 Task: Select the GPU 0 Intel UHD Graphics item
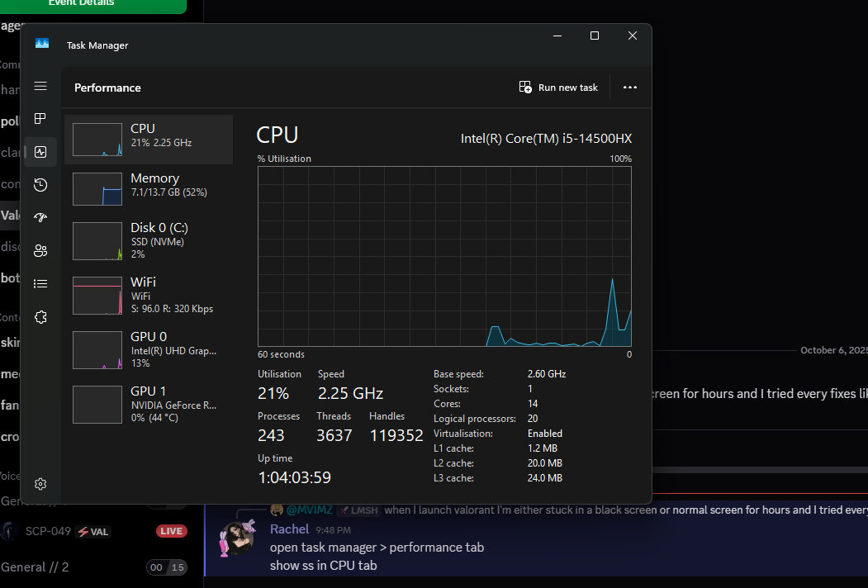(149, 349)
